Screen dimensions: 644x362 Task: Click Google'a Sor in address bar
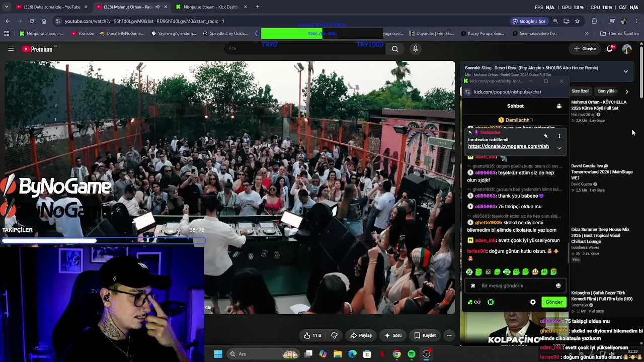[x=529, y=21]
